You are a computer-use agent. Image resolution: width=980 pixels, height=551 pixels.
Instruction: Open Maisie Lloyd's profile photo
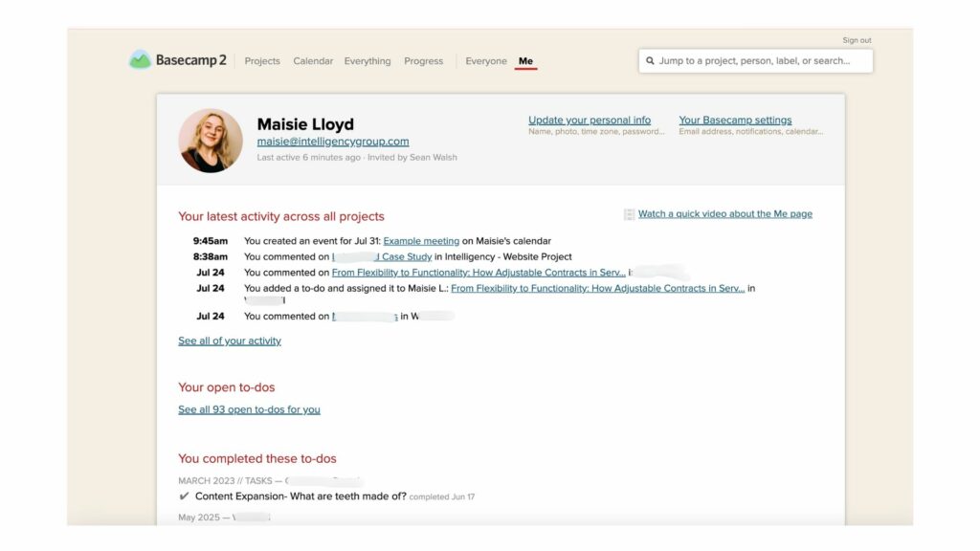211,141
